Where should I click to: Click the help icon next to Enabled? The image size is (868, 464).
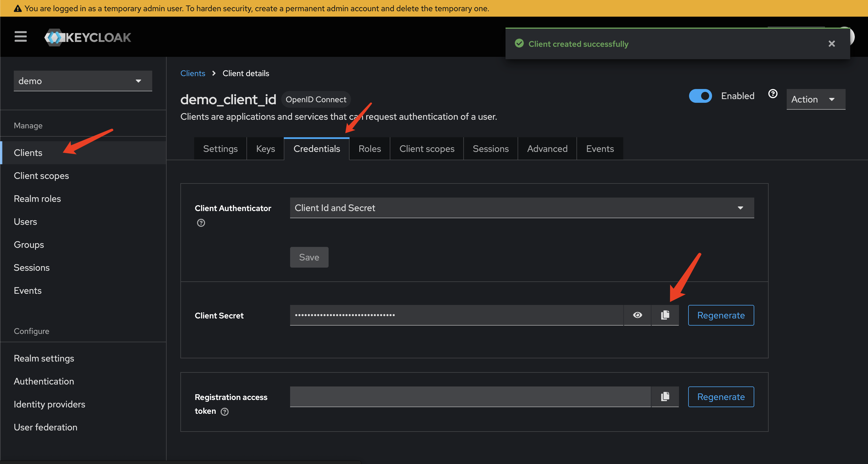[773, 94]
